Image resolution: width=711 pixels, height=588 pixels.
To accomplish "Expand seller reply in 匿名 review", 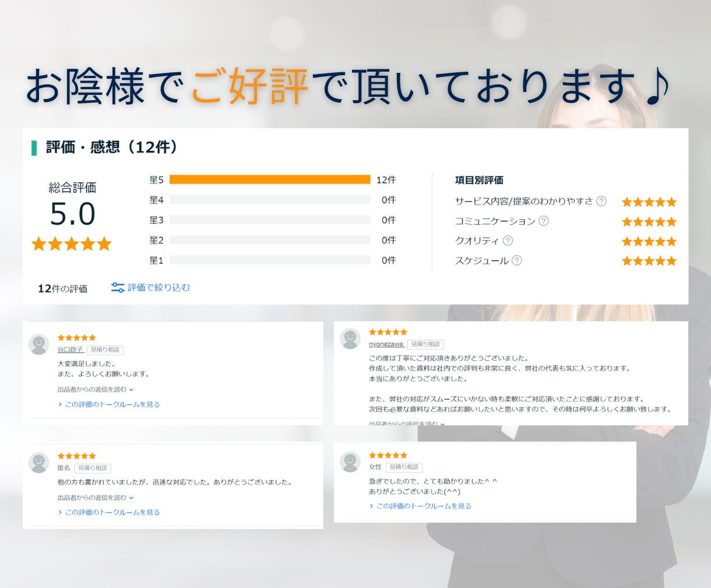I will (96, 498).
